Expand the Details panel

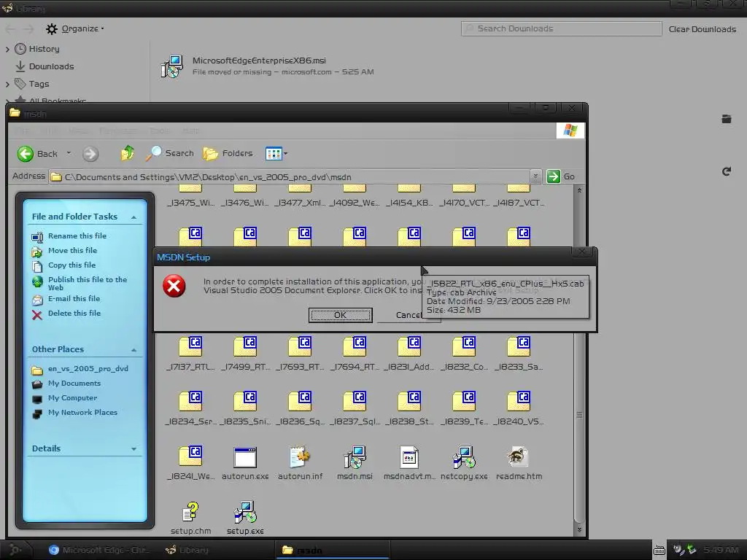pyautogui.click(x=134, y=449)
